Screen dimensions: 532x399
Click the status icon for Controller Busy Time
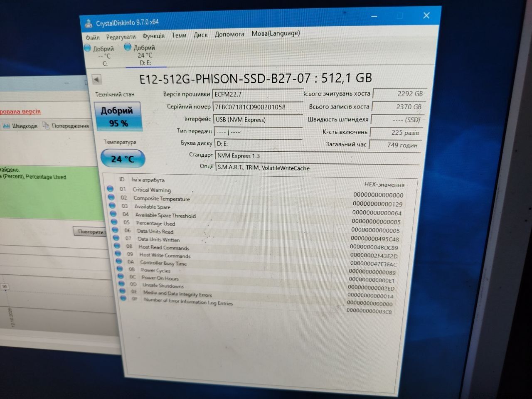tap(119, 261)
